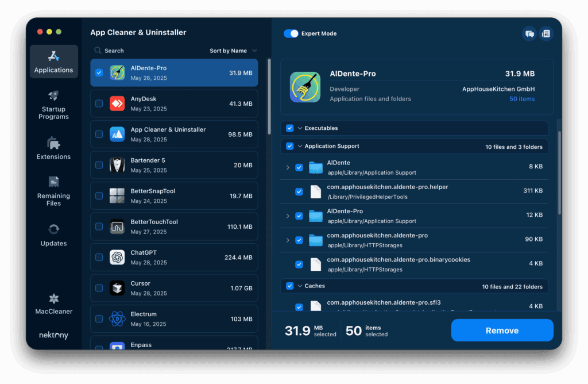Open the Applications sidebar section
This screenshot has height=384, width=588.
point(53,62)
